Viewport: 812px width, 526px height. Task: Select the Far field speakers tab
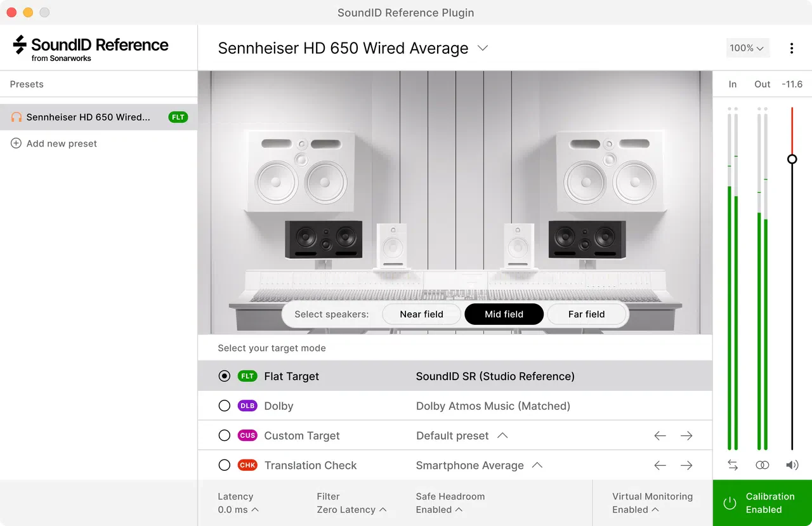point(586,314)
